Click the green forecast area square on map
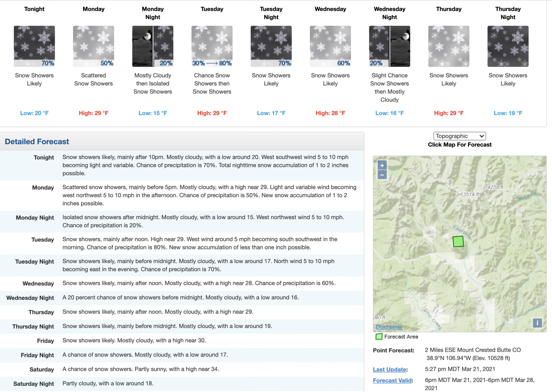The height and width of the screenshot is (392, 552). (458, 241)
